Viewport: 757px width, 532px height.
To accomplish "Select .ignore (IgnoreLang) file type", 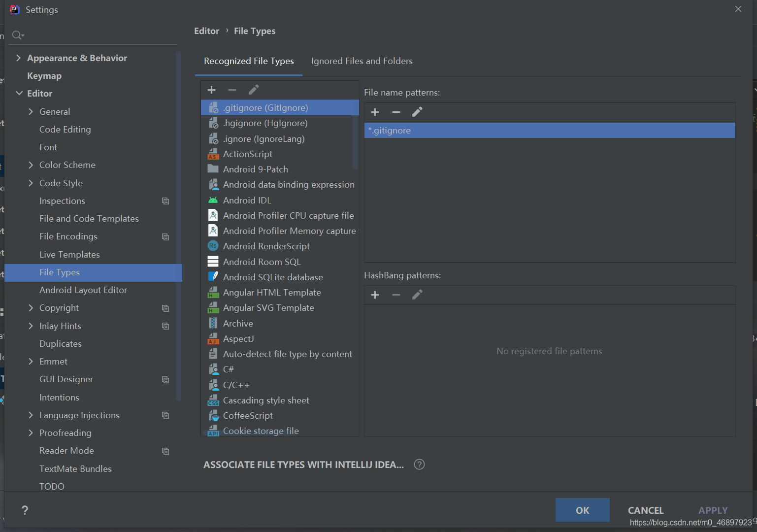I will tap(280, 139).
